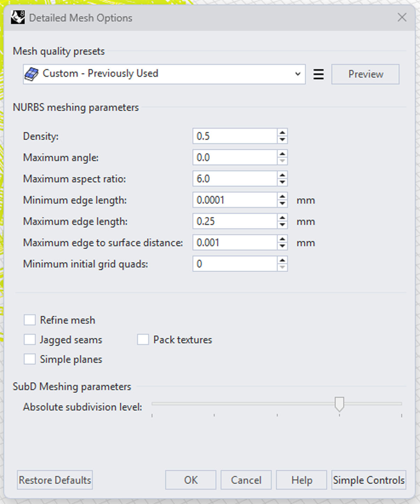This screenshot has width=420, height=504.
Task: Confirm with the OK button
Action: click(x=191, y=480)
